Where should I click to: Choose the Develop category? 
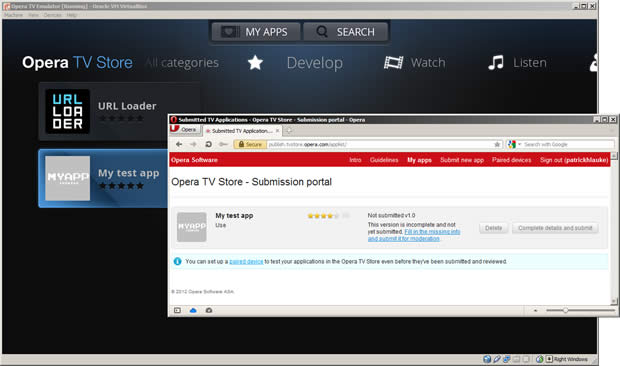point(315,63)
